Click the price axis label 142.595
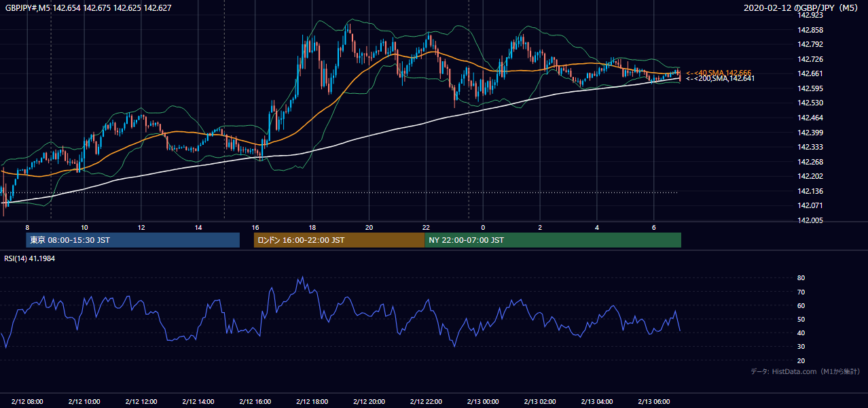The image size is (868, 408). pos(810,88)
